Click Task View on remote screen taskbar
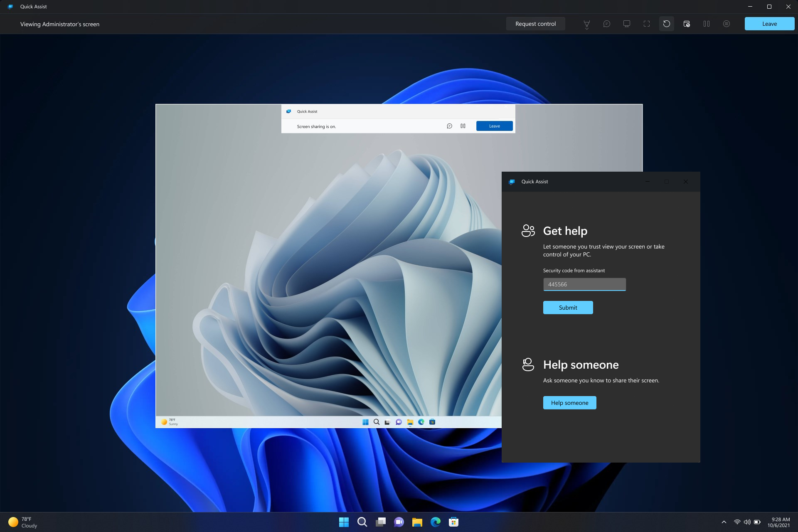 point(387,422)
